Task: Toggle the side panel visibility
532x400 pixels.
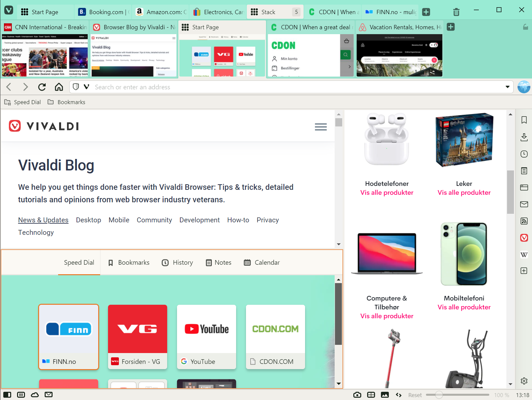Action: (x=7, y=395)
